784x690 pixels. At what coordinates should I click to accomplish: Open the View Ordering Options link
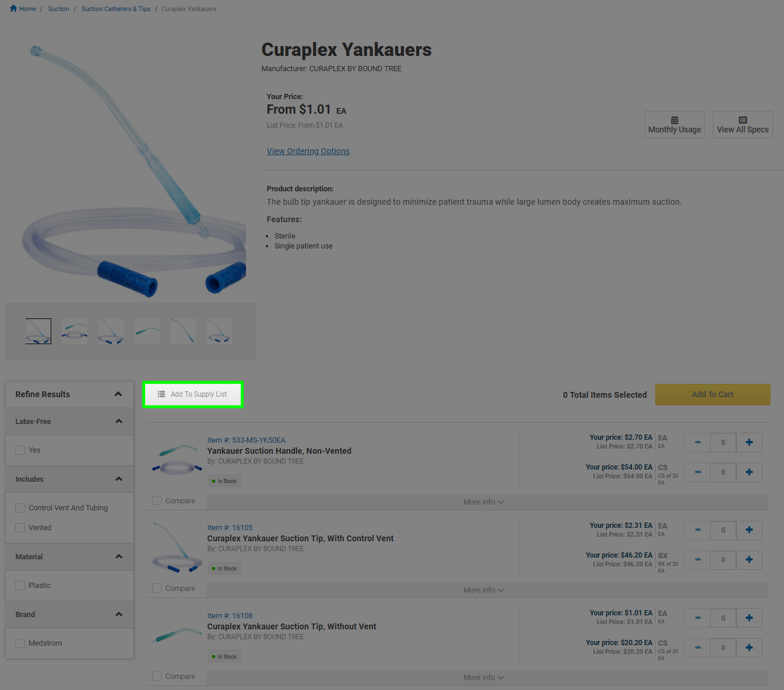pyautogui.click(x=308, y=151)
